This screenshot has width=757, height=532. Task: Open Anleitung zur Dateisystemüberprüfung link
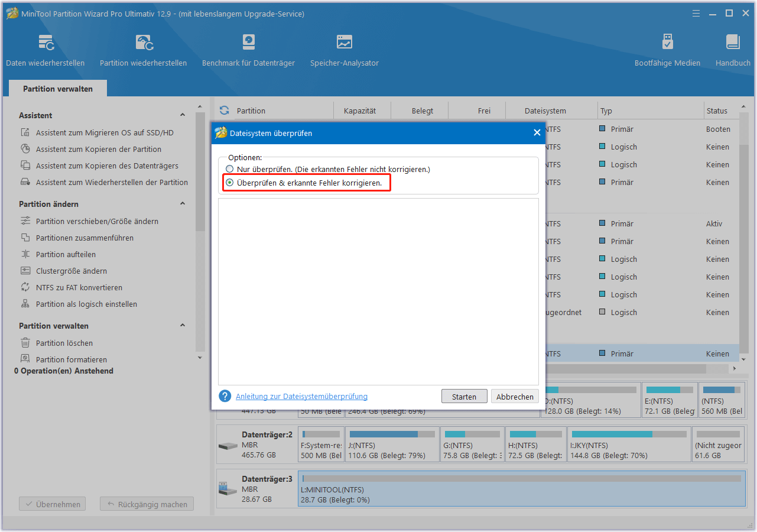301,397
